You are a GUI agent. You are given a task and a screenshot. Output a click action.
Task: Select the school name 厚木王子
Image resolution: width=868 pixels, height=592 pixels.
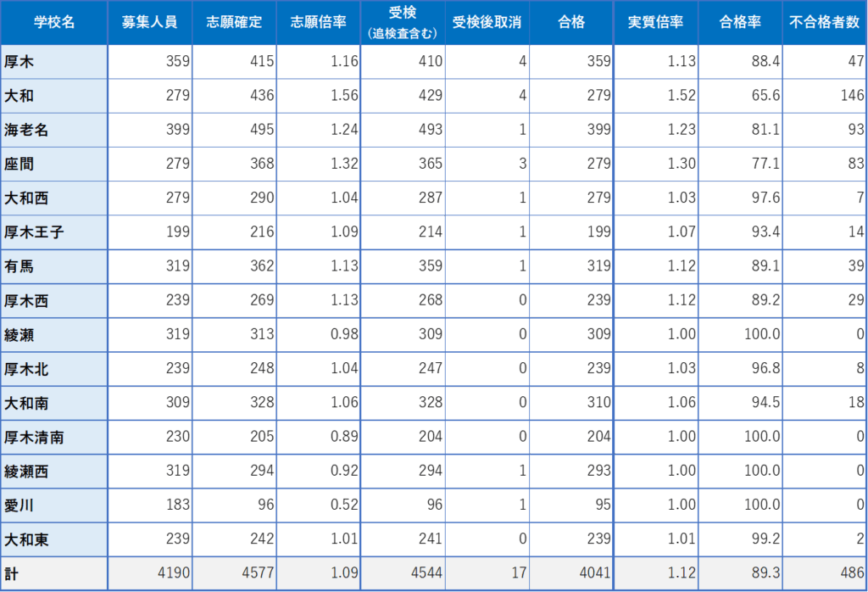[34, 232]
